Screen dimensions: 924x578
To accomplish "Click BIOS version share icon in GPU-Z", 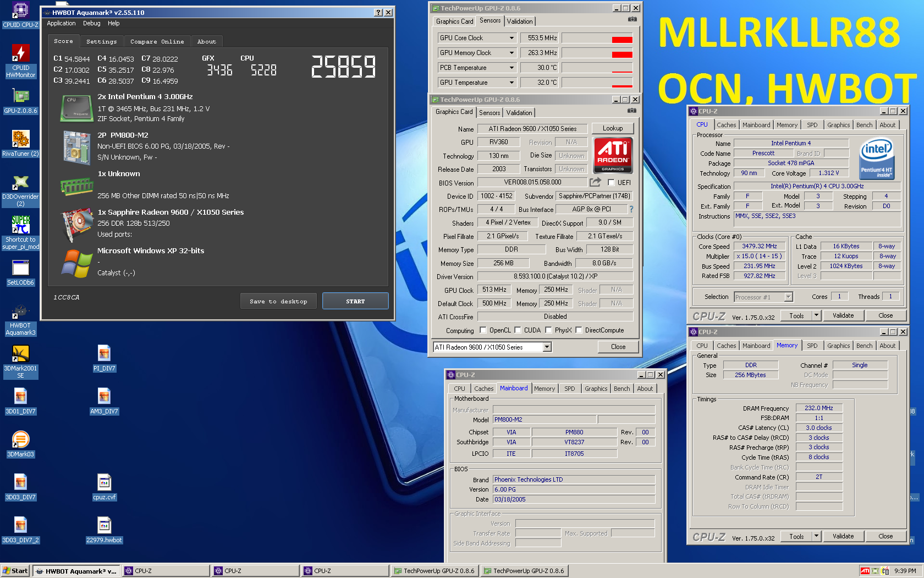I will [595, 182].
